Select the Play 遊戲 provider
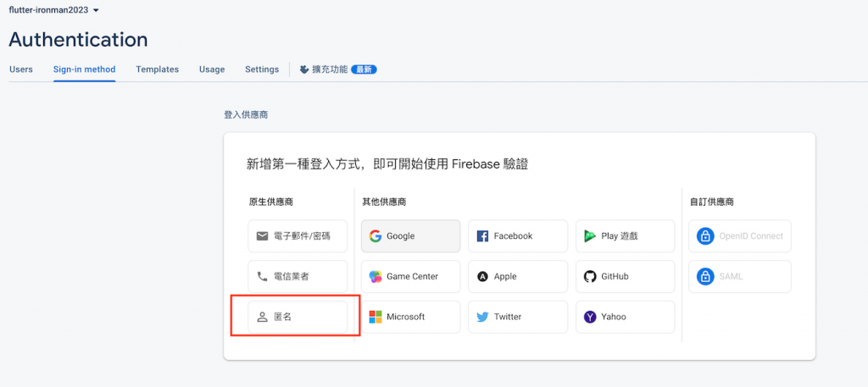 (x=626, y=236)
